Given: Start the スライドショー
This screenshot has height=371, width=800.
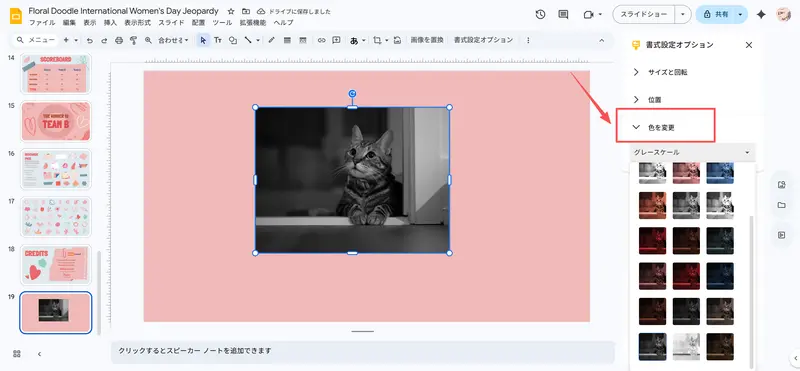Looking at the screenshot, I should click(x=644, y=14).
